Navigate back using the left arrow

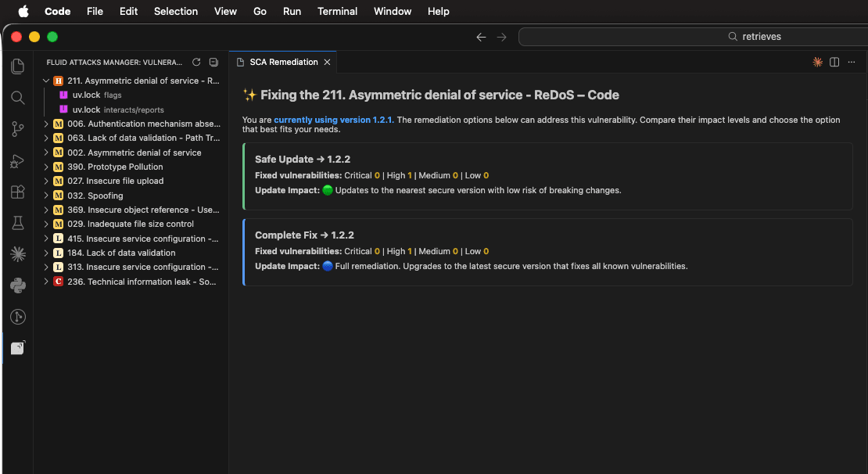point(481,36)
